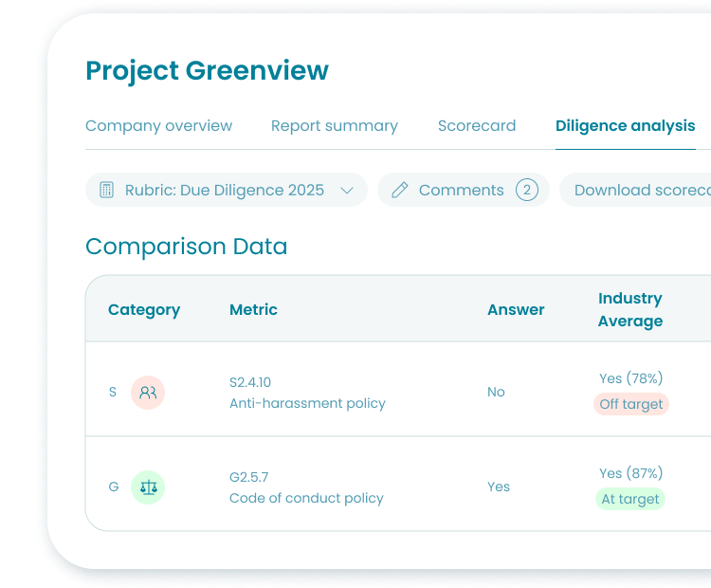Click the chevron arrow on the Rubric selector
This screenshot has height=588, width=711.
pos(347,190)
